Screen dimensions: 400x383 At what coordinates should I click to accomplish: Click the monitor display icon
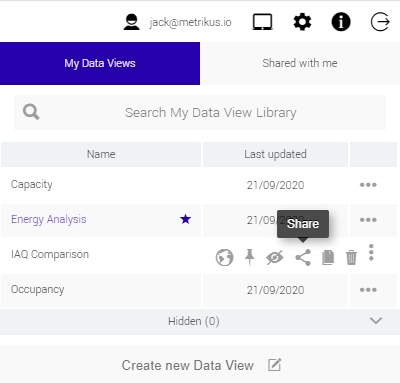(262, 22)
